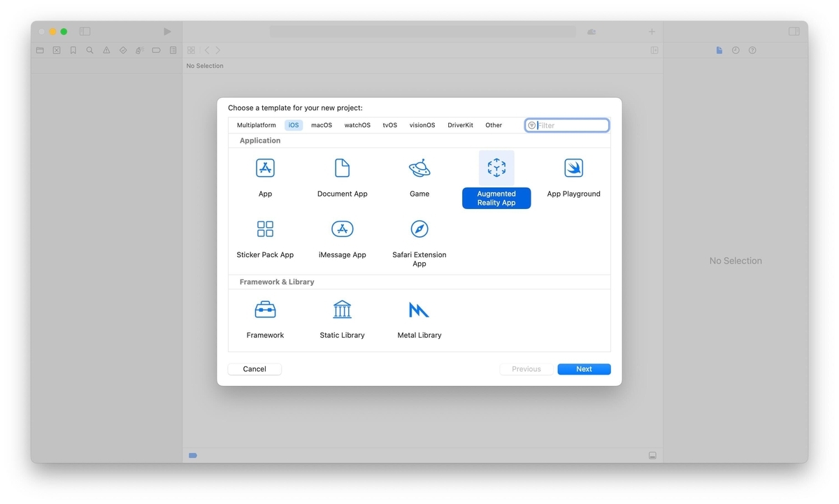The image size is (839, 504).
Task: Switch to the watchOS tab
Action: 357,125
